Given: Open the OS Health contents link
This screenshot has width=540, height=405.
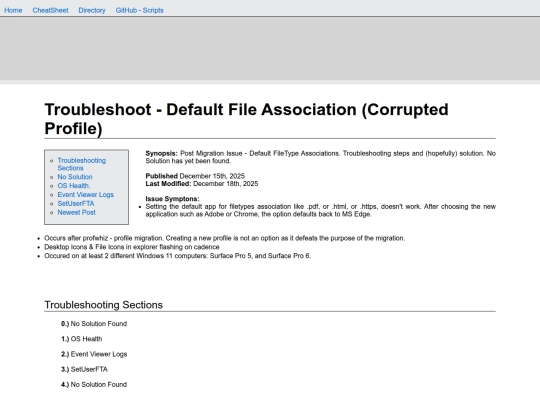Looking at the screenshot, I should click(x=74, y=186).
